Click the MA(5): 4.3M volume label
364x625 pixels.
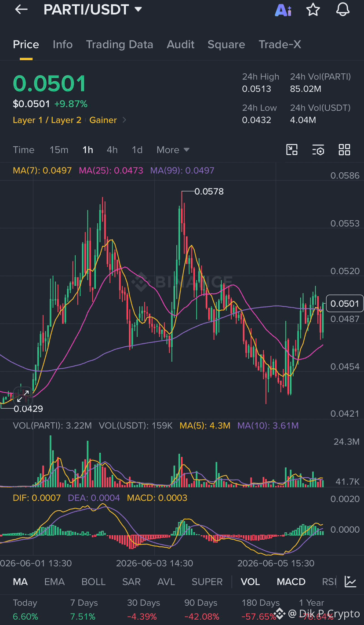point(205,425)
